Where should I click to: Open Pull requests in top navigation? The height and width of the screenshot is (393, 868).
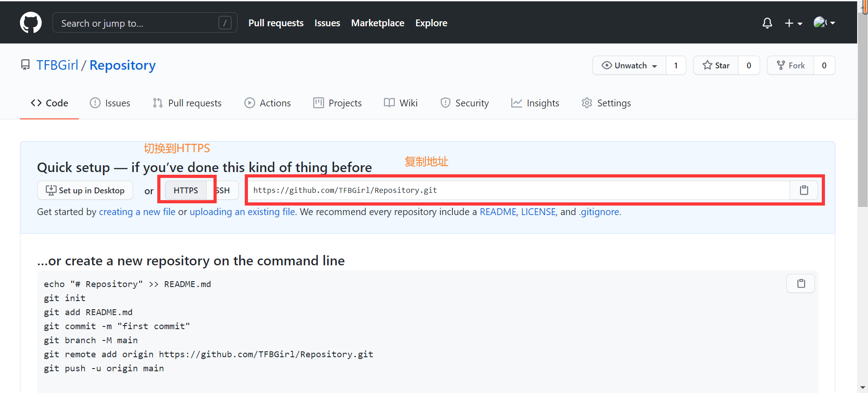[276, 23]
